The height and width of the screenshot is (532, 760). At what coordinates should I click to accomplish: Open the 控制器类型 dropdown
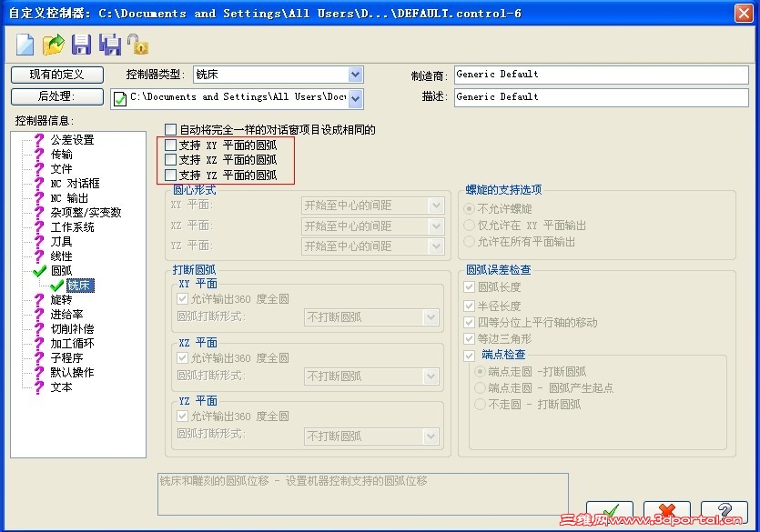(x=355, y=75)
